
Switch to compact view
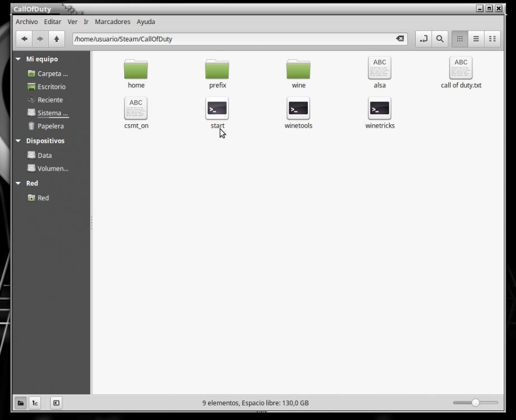point(492,39)
